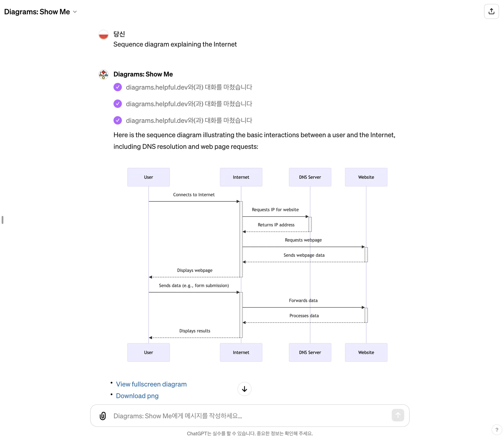Viewport: 504px width, 439px height.
Task: Click the second purple checkmark status icon
Action: [x=118, y=104]
